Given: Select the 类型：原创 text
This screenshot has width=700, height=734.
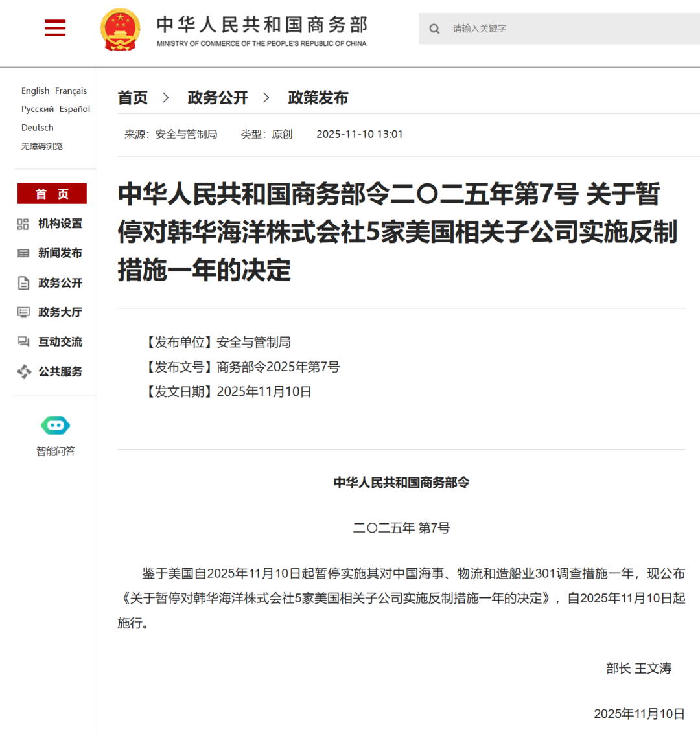Looking at the screenshot, I should [x=266, y=134].
